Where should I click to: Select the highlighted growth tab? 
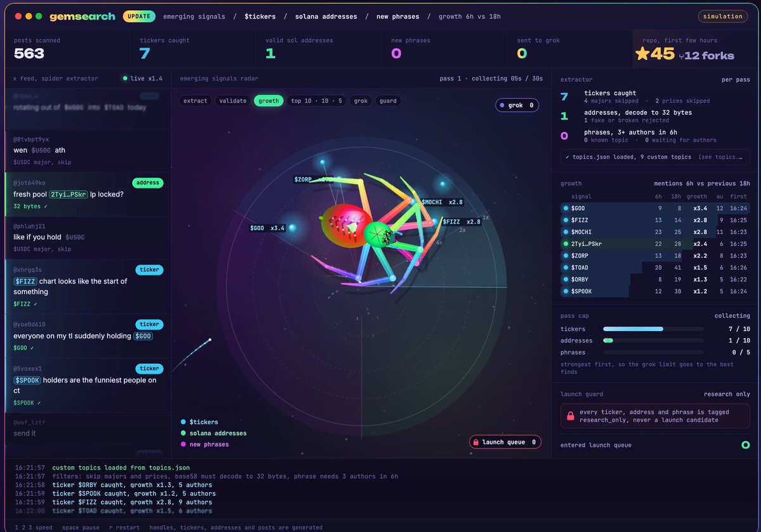(x=268, y=101)
